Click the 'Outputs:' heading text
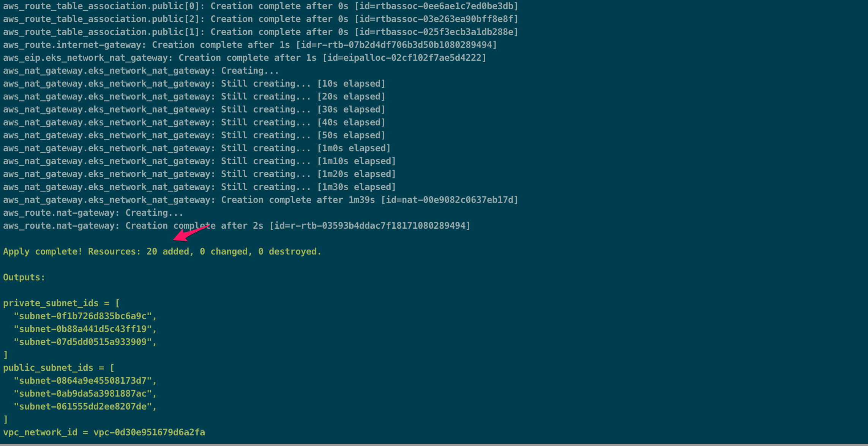 (24, 277)
